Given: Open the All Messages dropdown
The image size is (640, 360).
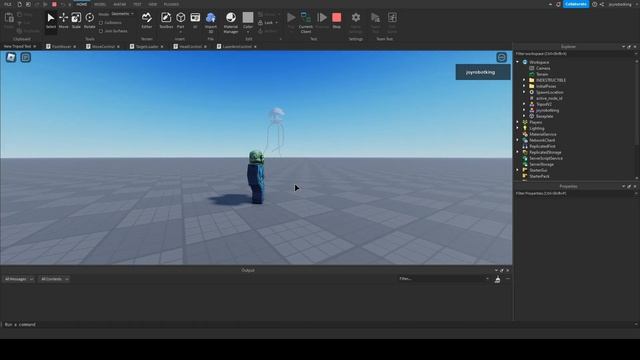Looking at the screenshot, I should [19, 279].
